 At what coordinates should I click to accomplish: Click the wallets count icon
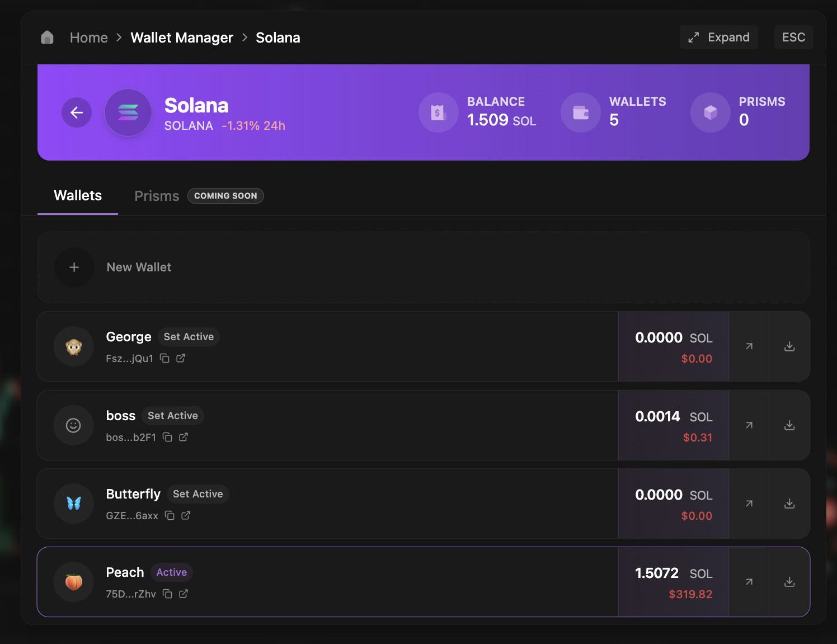[x=581, y=112]
